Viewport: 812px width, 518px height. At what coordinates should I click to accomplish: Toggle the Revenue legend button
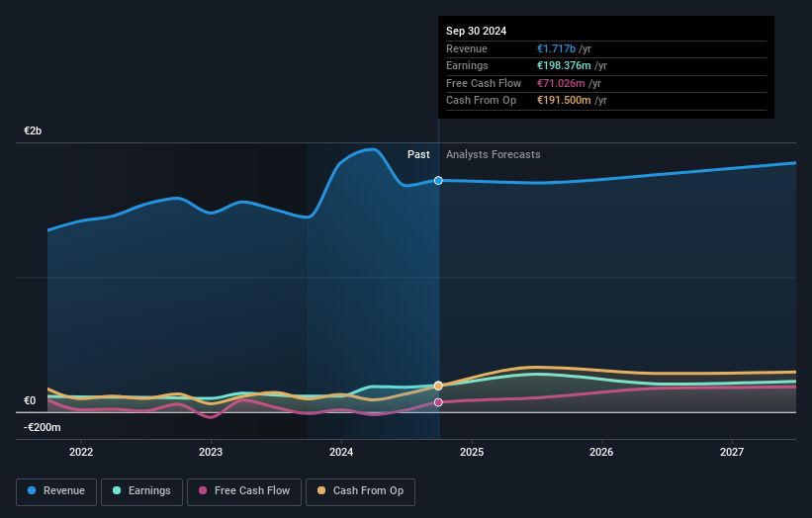[x=56, y=491]
